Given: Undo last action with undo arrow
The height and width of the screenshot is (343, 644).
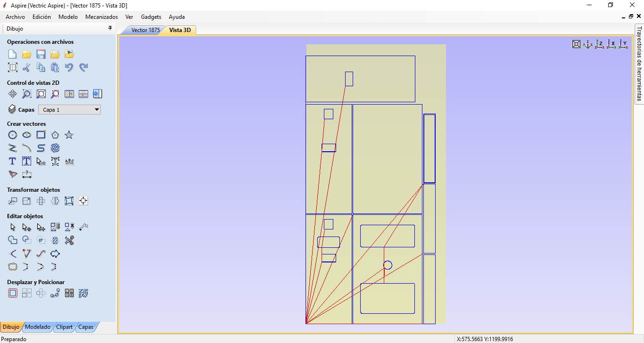Looking at the screenshot, I should (x=69, y=67).
